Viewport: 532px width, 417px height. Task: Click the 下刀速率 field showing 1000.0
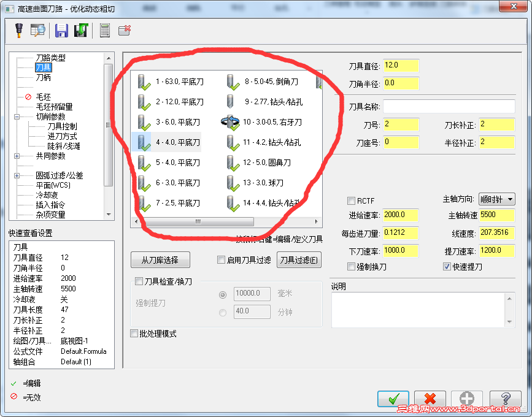click(x=401, y=251)
